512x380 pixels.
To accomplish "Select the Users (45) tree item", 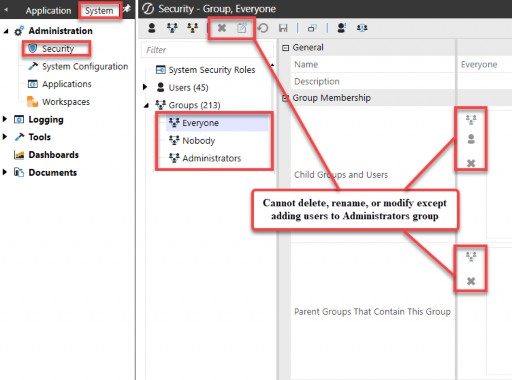I will [188, 88].
